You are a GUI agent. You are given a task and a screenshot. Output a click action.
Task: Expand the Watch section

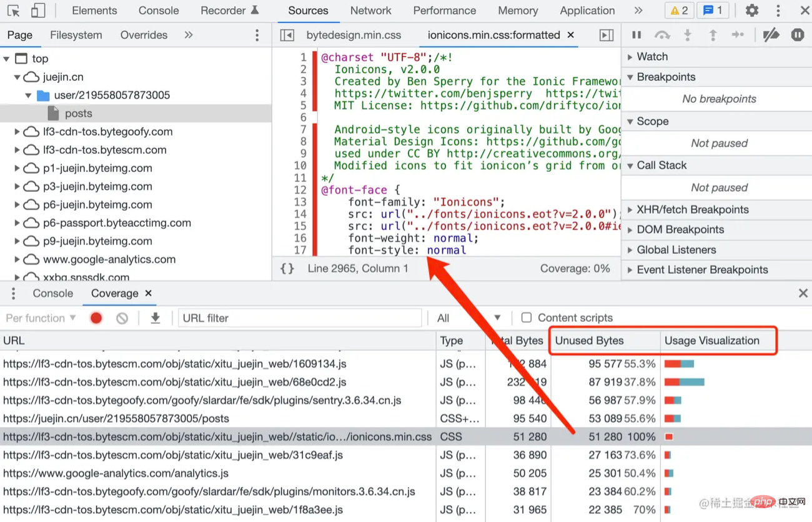[x=652, y=57]
